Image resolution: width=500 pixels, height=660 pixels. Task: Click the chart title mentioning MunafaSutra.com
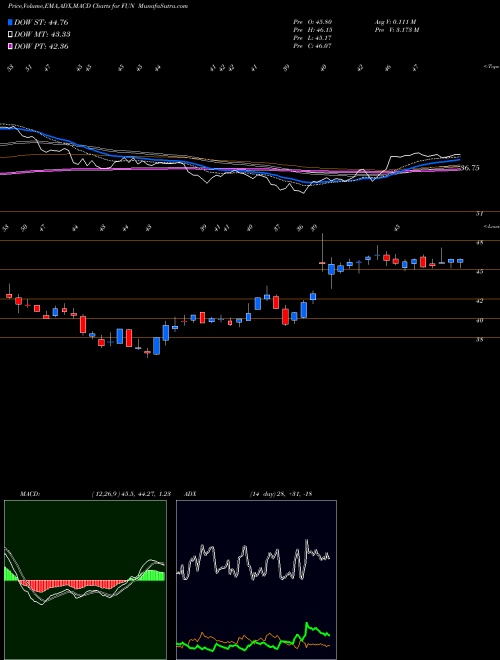pyautogui.click(x=98, y=6)
